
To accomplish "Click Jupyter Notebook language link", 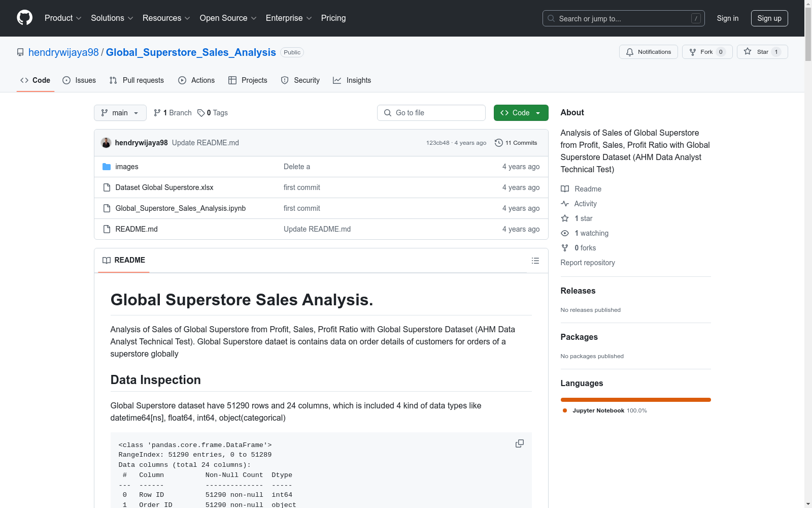I will [x=605, y=410].
